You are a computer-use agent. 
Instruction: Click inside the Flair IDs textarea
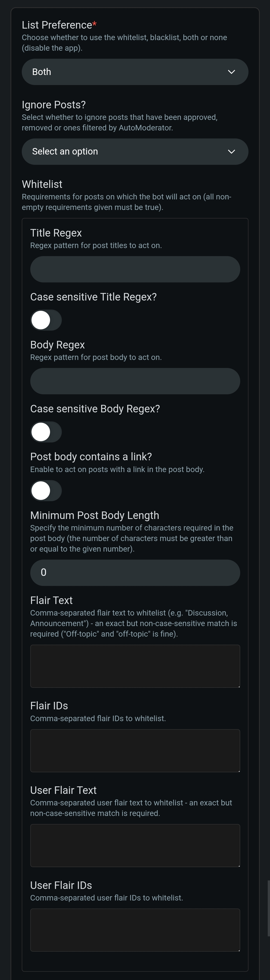(135, 750)
